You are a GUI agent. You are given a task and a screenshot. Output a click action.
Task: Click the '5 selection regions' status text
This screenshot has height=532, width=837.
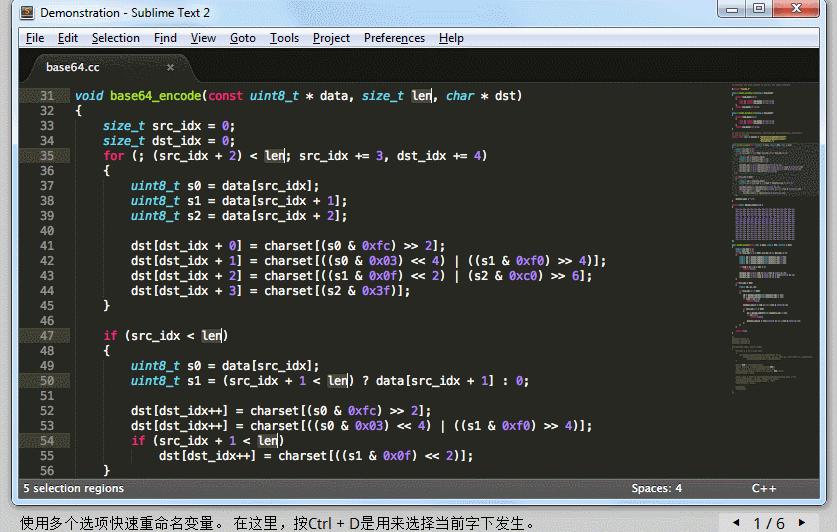pos(73,488)
